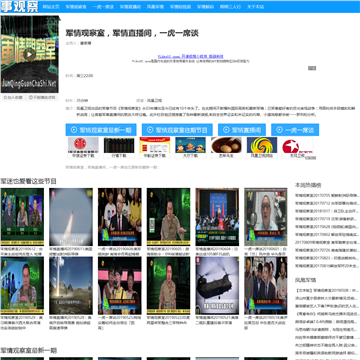360x360 pixels.
Task: Open video thumbnail 军情直播间20190528
Action: 71,285
